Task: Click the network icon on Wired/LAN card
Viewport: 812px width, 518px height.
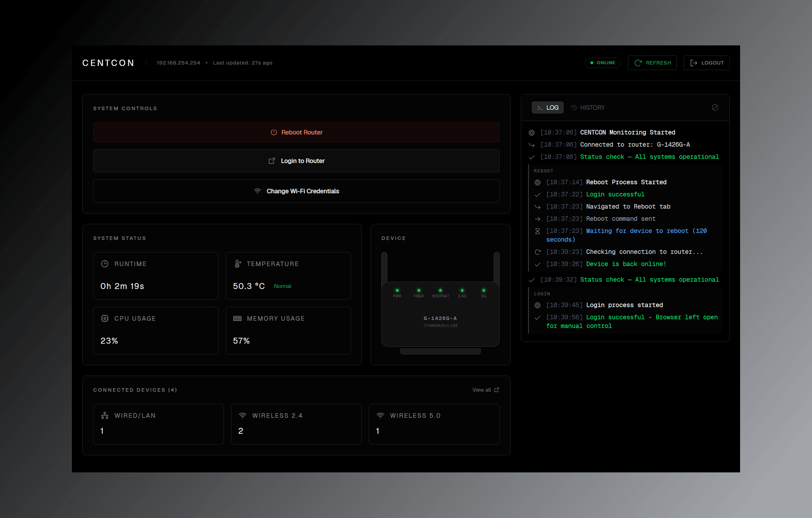Action: [x=105, y=416]
